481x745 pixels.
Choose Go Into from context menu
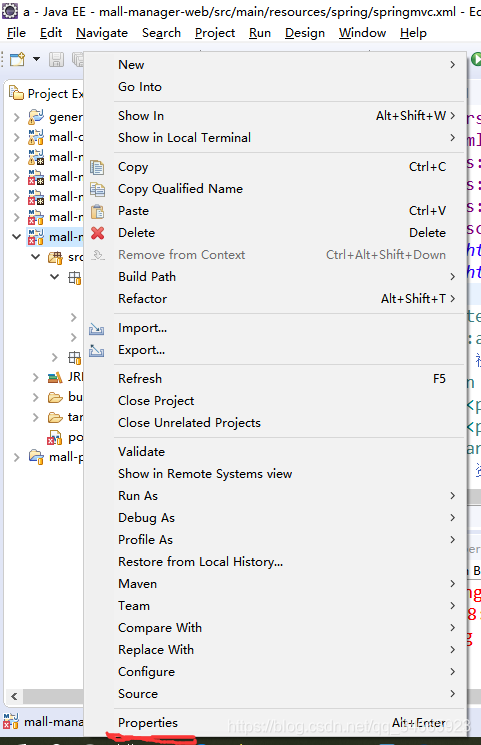pyautogui.click(x=275, y=86)
